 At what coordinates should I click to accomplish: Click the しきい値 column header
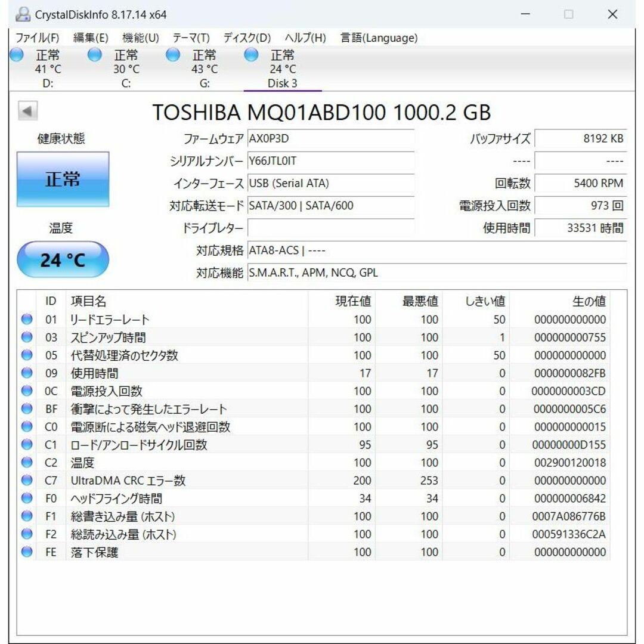476,301
